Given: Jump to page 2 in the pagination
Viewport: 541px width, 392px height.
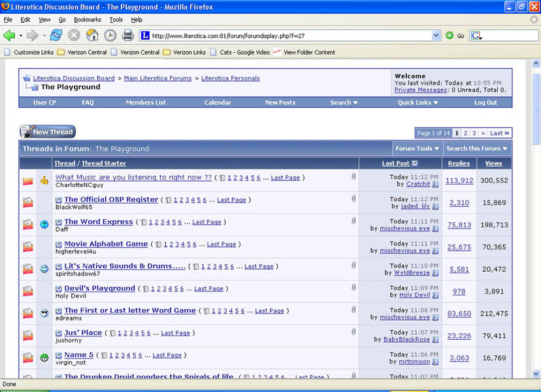Looking at the screenshot, I should [465, 133].
